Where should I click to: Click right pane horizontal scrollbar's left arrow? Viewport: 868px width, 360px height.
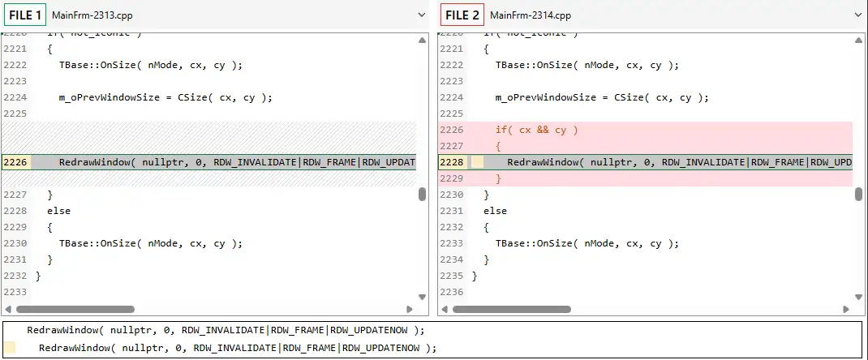click(445, 309)
